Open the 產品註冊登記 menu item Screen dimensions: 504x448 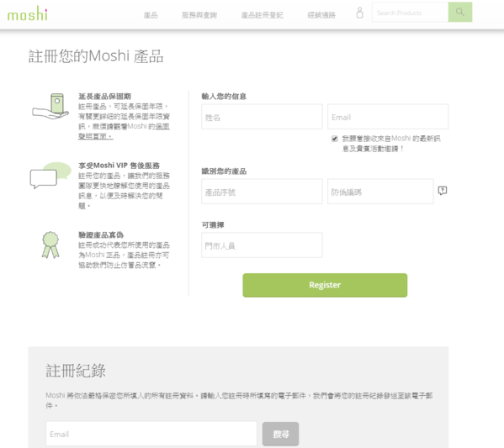[x=262, y=15]
